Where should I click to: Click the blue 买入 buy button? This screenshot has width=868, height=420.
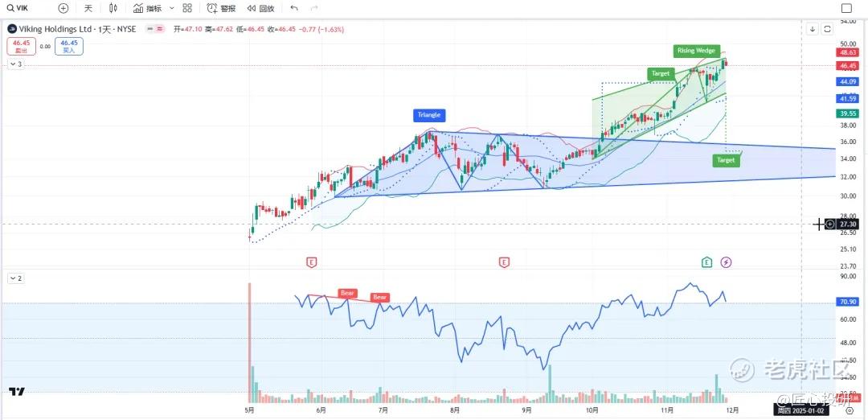click(x=68, y=46)
